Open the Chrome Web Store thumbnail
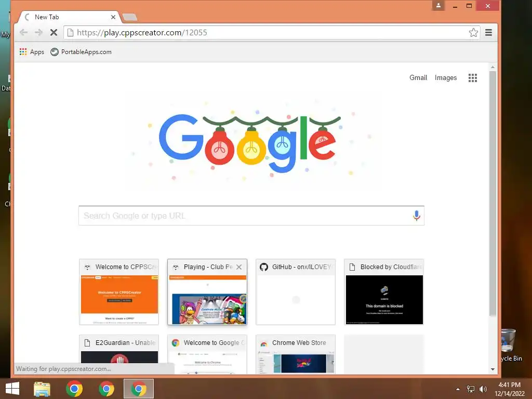 point(296,354)
